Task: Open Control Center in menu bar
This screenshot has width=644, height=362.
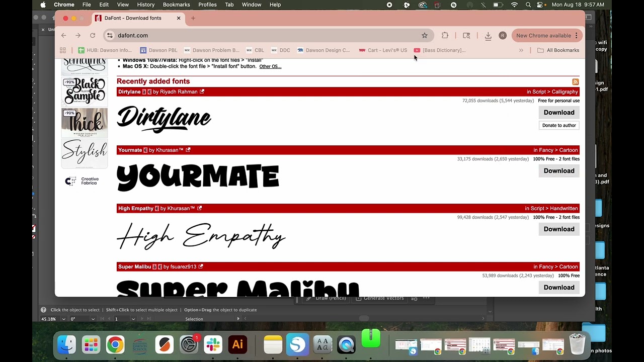Action: click(541, 5)
